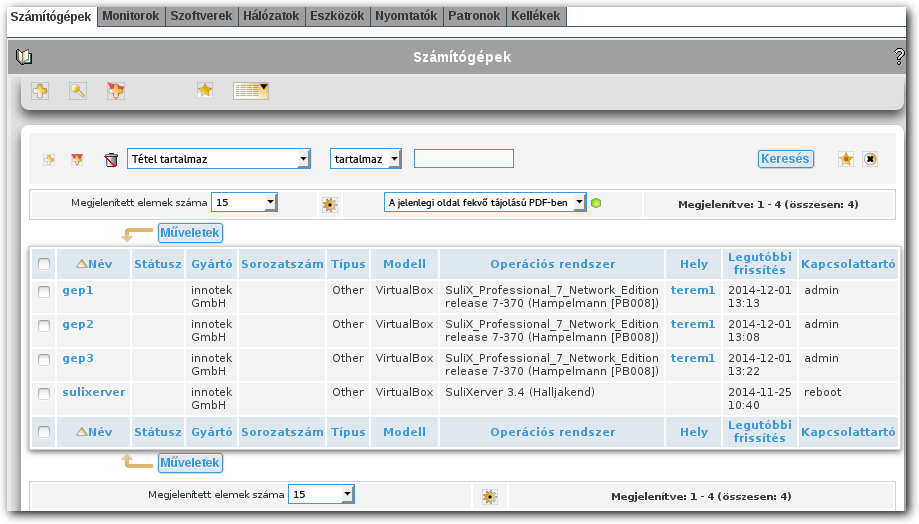Switch to the Nyomtatók tab
The image size is (919, 524).
tap(406, 16)
